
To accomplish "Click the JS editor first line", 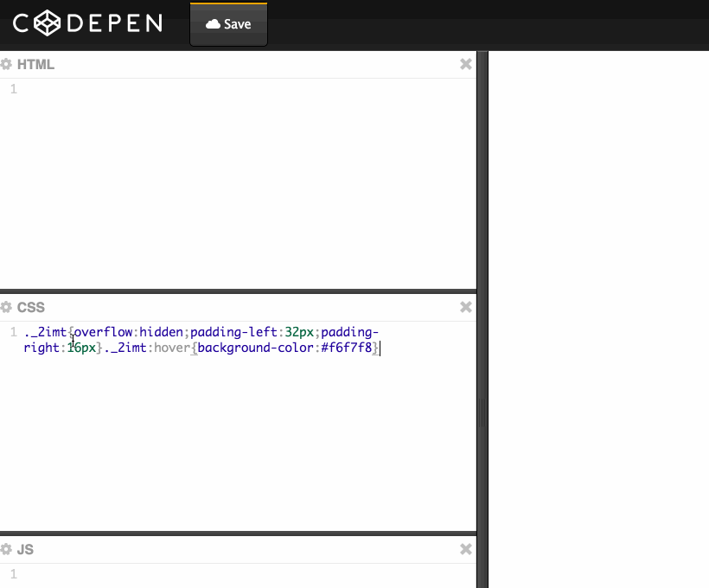I will 249,574.
